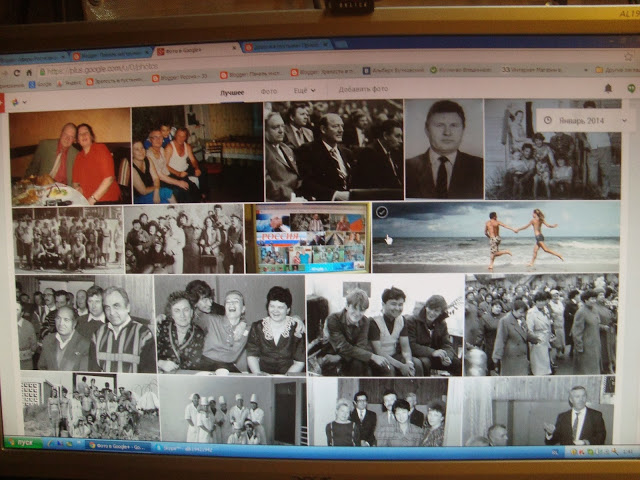The image size is (640, 480).
Task: Click the browser reload button
Action: (x=17, y=73)
